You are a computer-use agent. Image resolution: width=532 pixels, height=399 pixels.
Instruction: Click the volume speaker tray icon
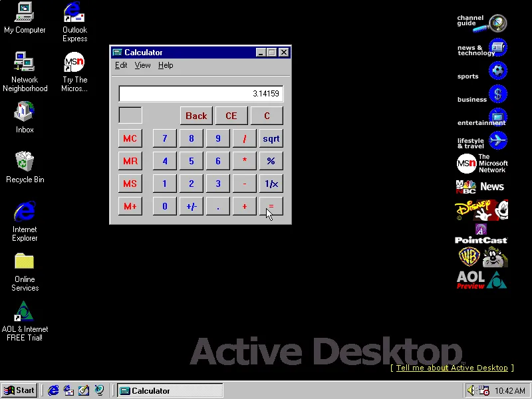[471, 390]
